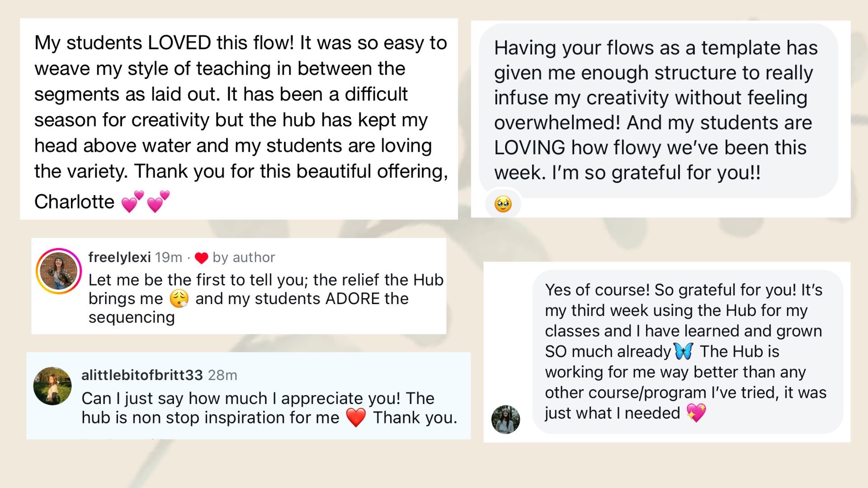Click the blue butterfly emoji in the message
This screenshot has height=488, width=868.
(683, 351)
